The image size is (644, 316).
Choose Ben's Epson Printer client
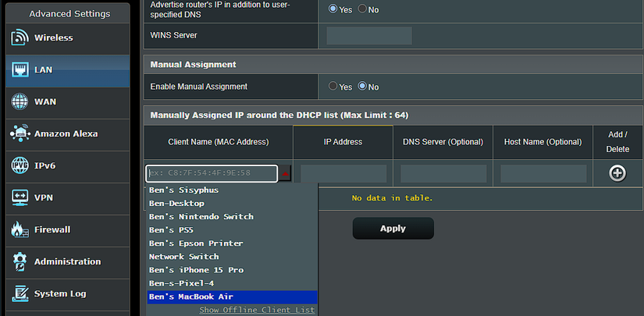pyautogui.click(x=232, y=243)
